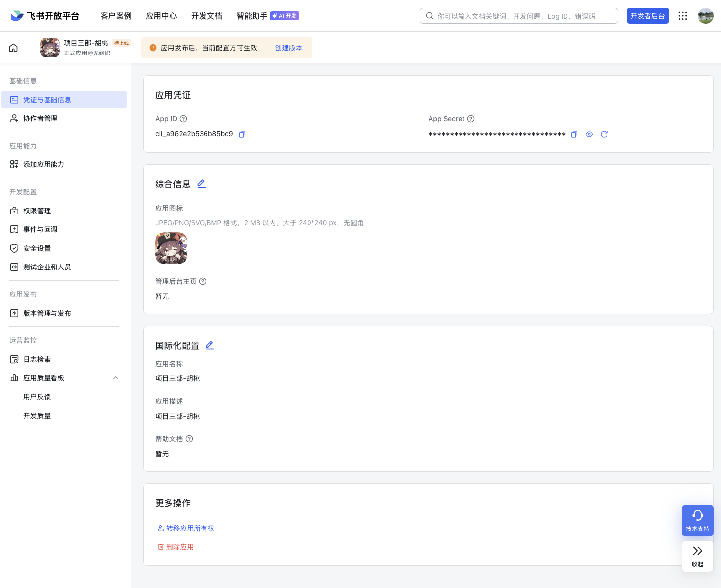Open user avatar account menu

pos(705,16)
